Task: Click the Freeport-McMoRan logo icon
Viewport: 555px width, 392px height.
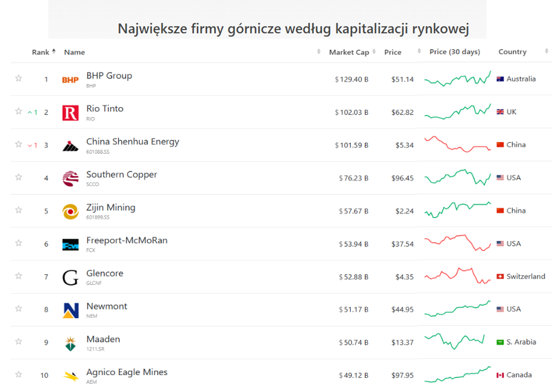Action: click(70, 245)
